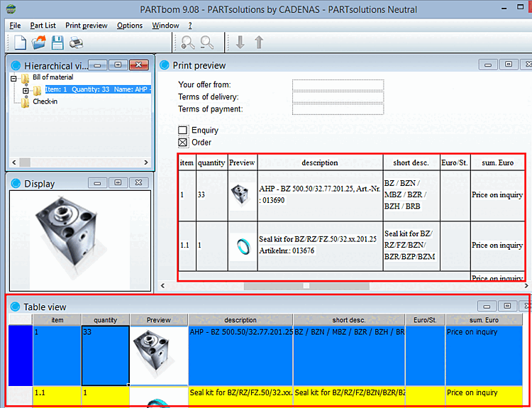Click the Preview column header in Table view

(158, 320)
